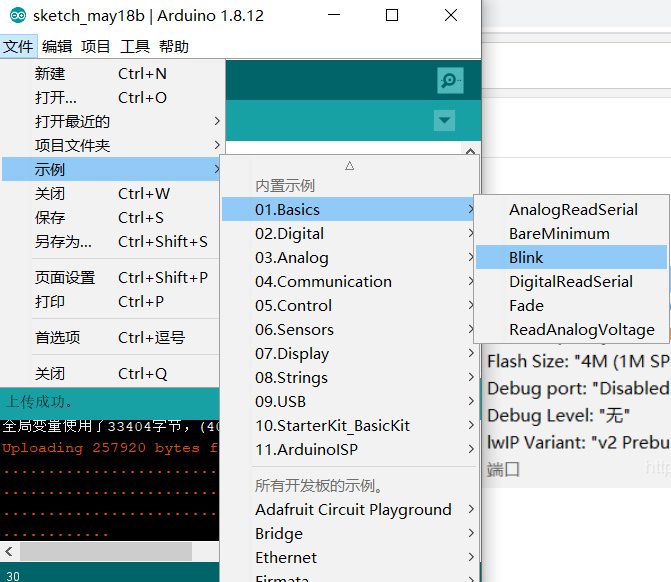Open the ReadAnalogVoltage example
This screenshot has width=671, height=582.
click(x=571, y=330)
